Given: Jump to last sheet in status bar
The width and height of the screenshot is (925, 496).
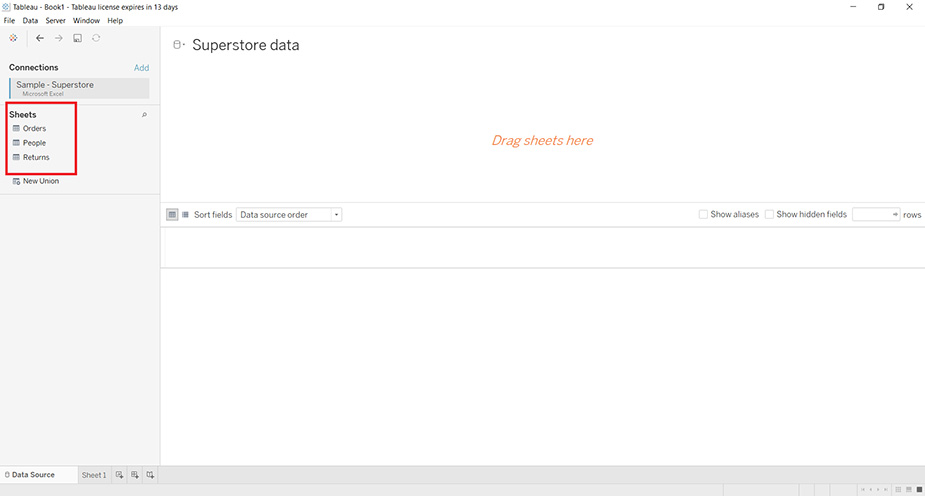Looking at the screenshot, I should [885, 490].
